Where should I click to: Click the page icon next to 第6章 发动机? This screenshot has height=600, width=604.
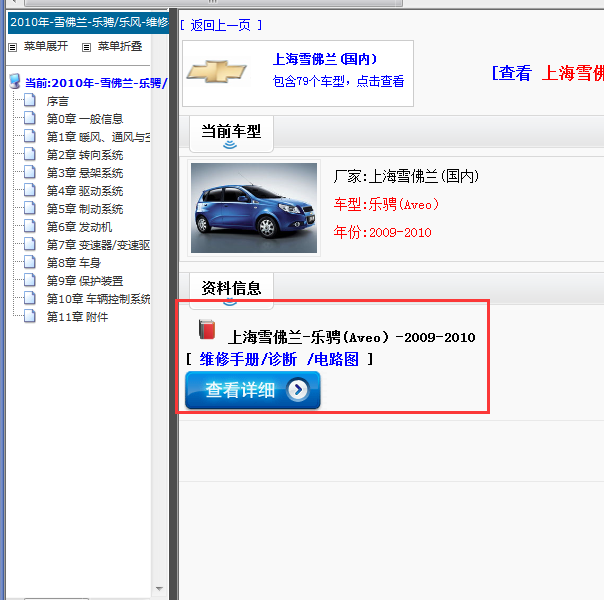coord(30,226)
